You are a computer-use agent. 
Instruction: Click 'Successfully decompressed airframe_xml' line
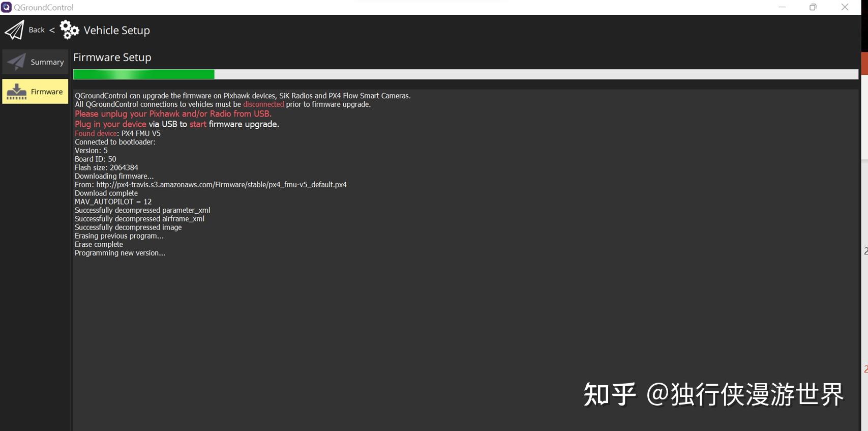[x=139, y=219]
